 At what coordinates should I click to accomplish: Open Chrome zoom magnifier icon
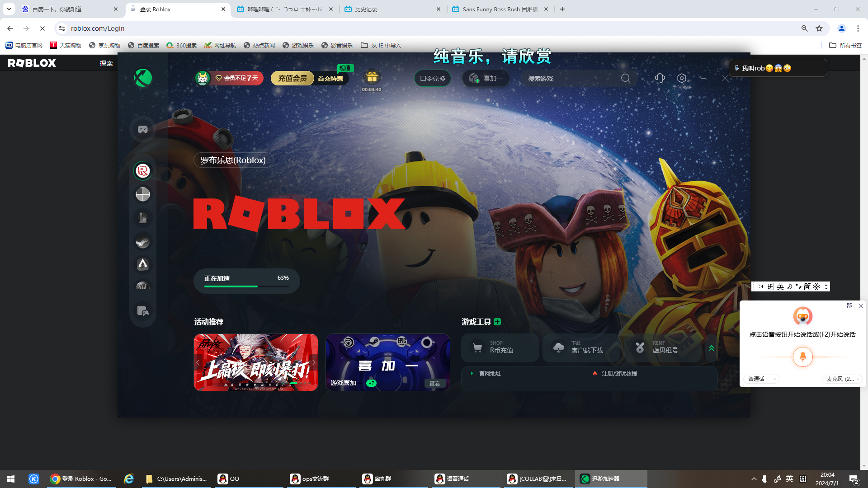point(805,28)
